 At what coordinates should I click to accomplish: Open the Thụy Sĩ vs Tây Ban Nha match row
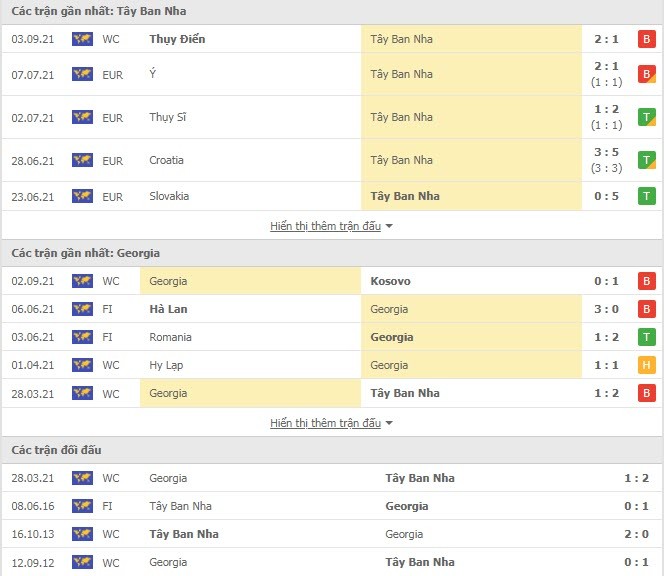pos(332,117)
